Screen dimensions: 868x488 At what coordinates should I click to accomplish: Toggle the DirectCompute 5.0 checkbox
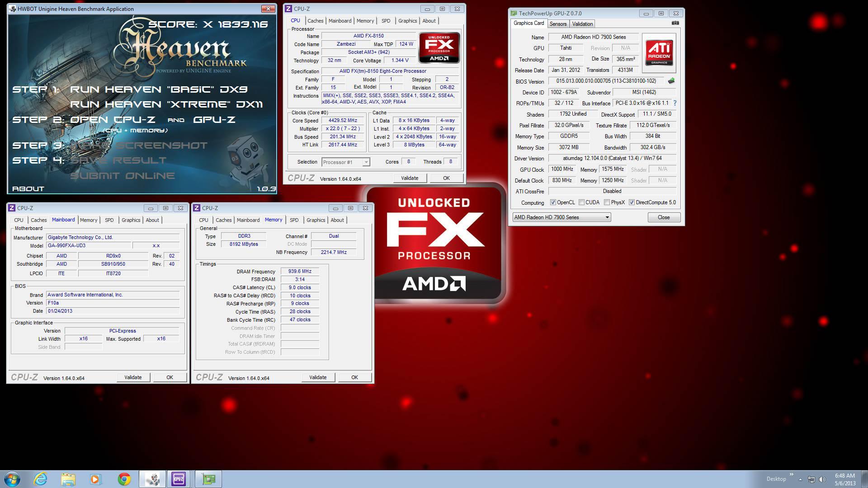pyautogui.click(x=632, y=202)
